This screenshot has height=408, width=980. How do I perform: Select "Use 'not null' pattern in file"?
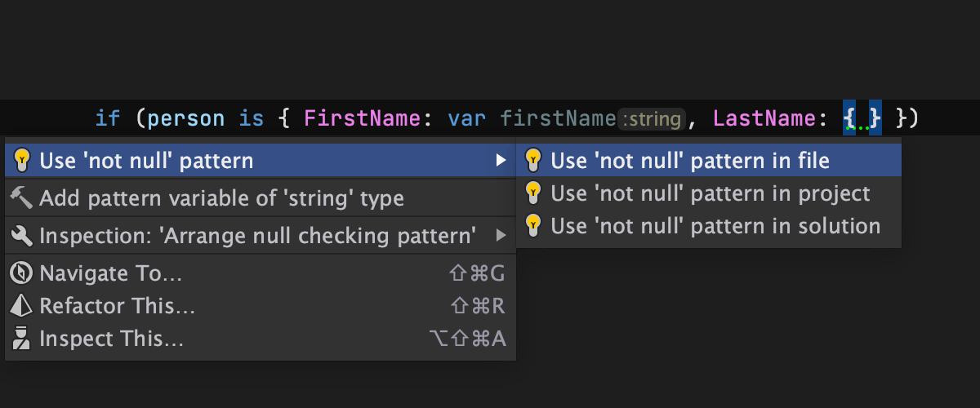point(690,161)
